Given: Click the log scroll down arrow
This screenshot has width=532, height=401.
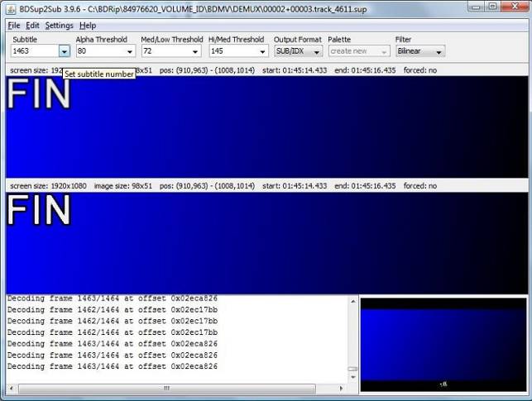Looking at the screenshot, I should [352, 377].
